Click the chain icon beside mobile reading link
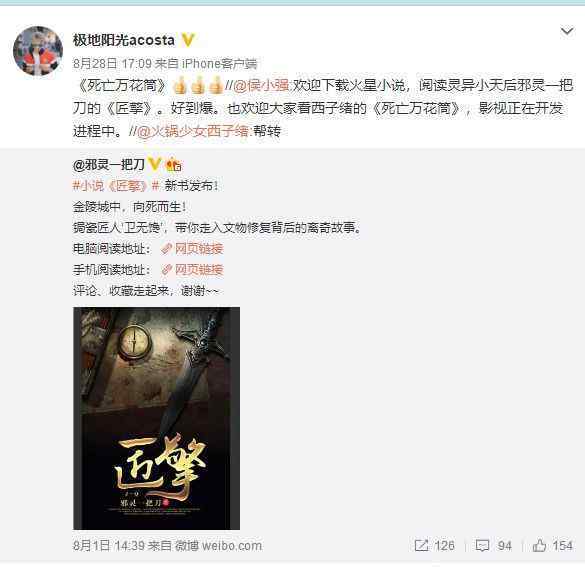Image resolution: width=585 pixels, height=567 pixels. (166, 270)
